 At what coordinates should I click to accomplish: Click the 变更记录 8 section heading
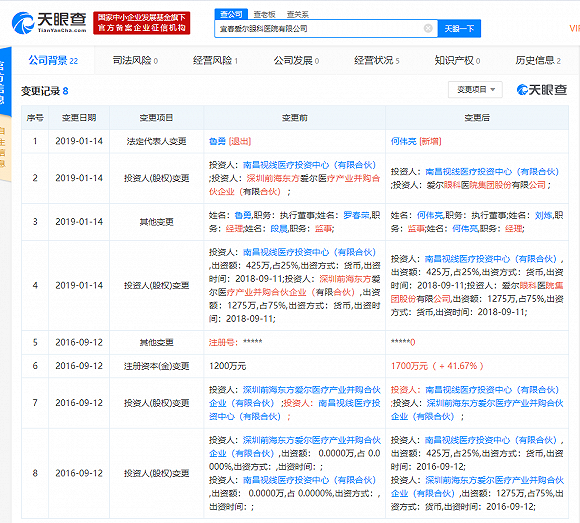tap(44, 91)
